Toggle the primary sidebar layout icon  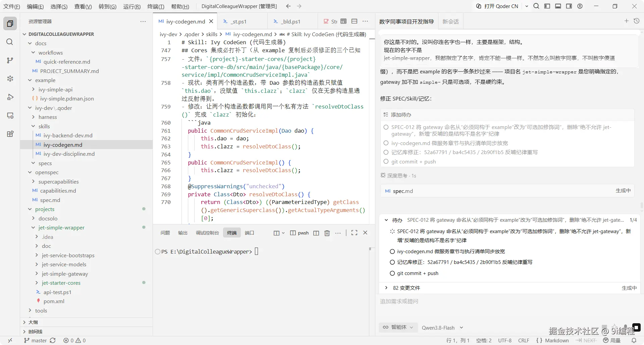click(547, 6)
